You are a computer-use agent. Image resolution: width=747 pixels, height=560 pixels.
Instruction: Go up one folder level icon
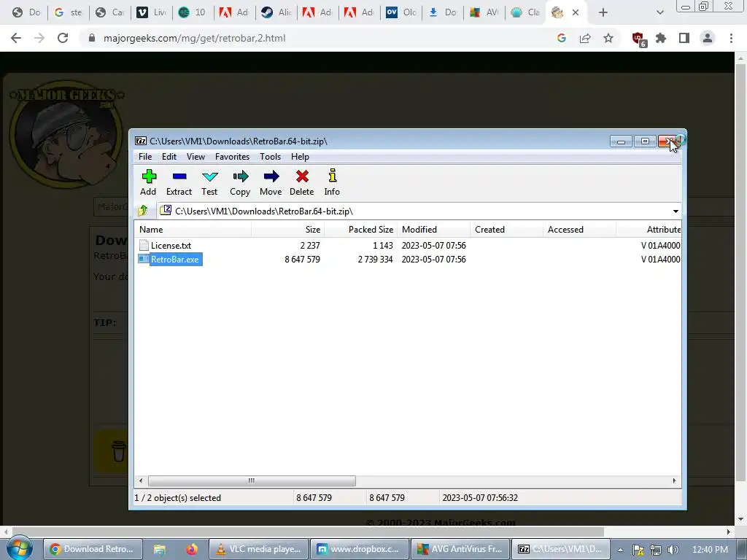point(142,211)
